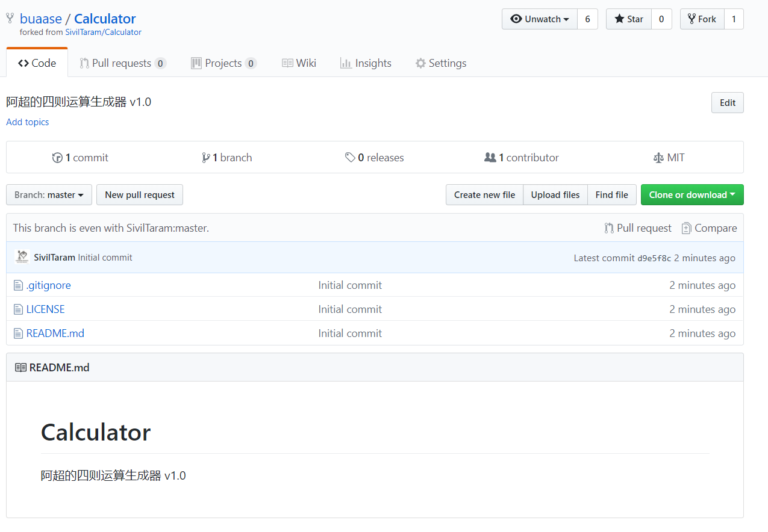768x532 pixels.
Task: Open the Branch: master dropdown
Action: [x=49, y=195]
